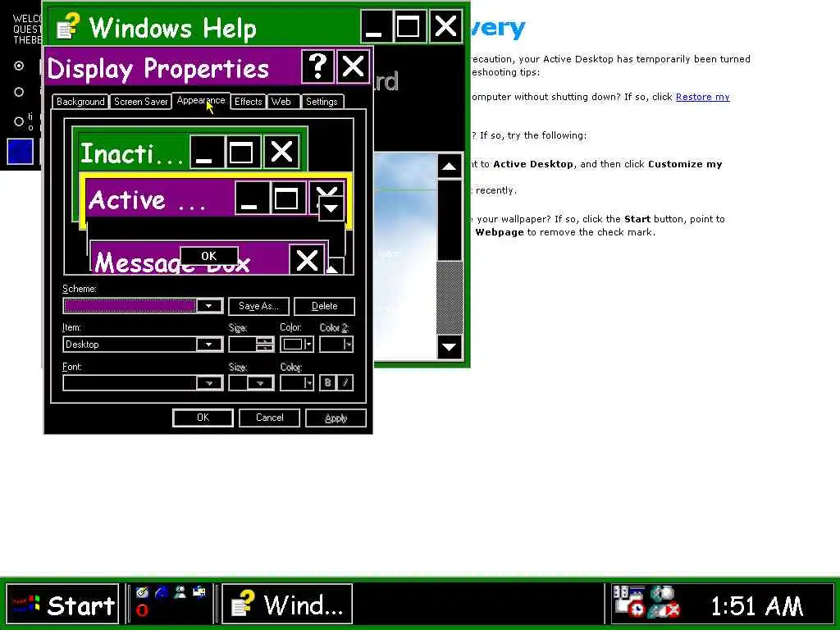
Task: Click the Windows Help scrollbar up arrow
Action: (449, 166)
